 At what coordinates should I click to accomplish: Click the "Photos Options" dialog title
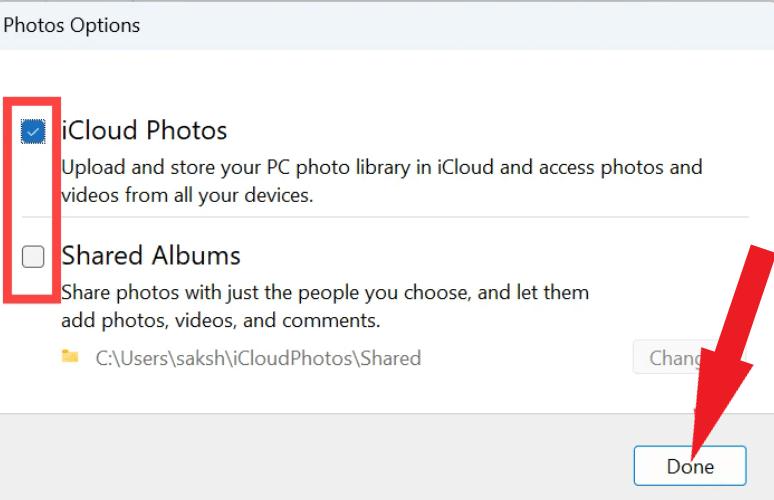(72, 25)
